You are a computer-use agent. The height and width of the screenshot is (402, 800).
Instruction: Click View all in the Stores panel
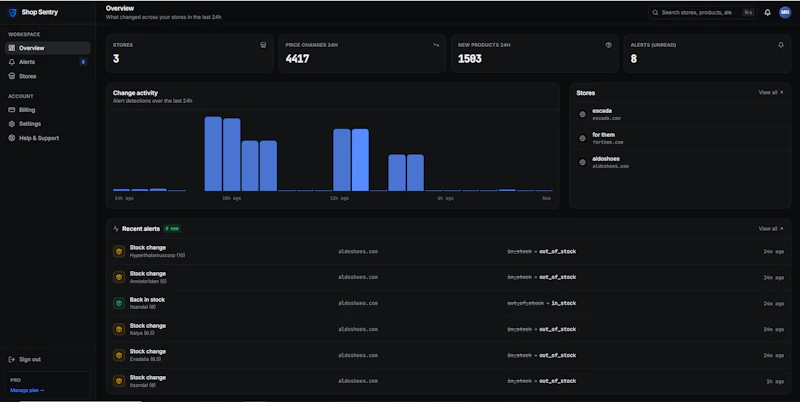coord(770,92)
